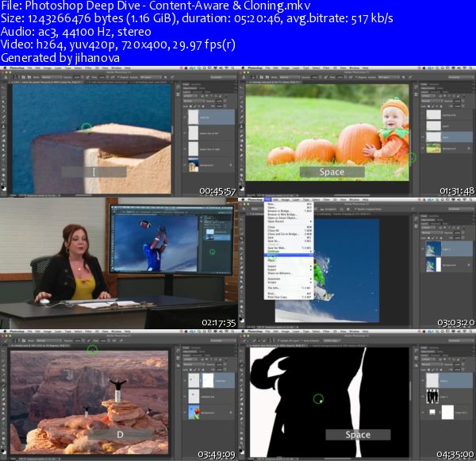This screenshot has width=476, height=461.
Task: Open Essentials workspace dropdown in 03:03:20 frame
Action: 461,209
